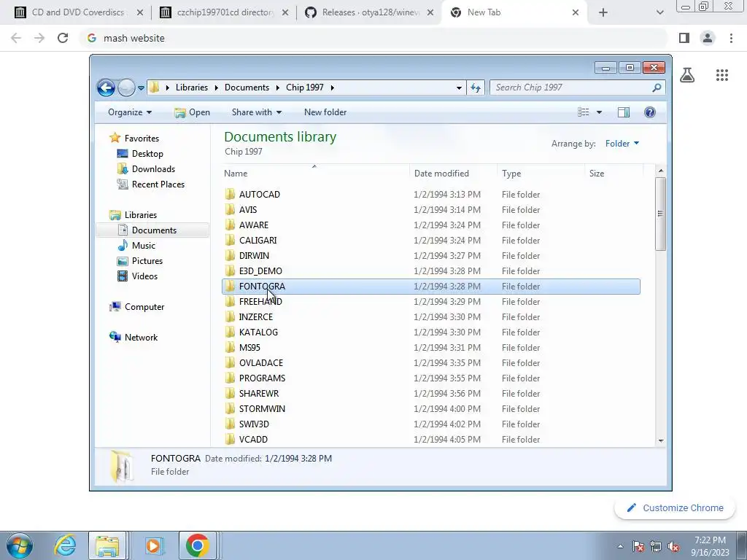Select Network in navigation pane

tap(141, 337)
